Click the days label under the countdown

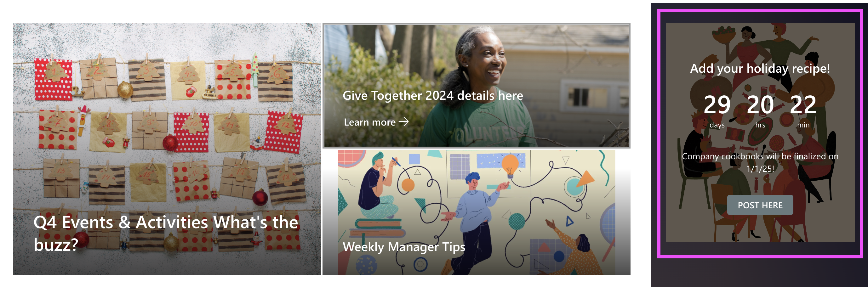click(x=717, y=125)
